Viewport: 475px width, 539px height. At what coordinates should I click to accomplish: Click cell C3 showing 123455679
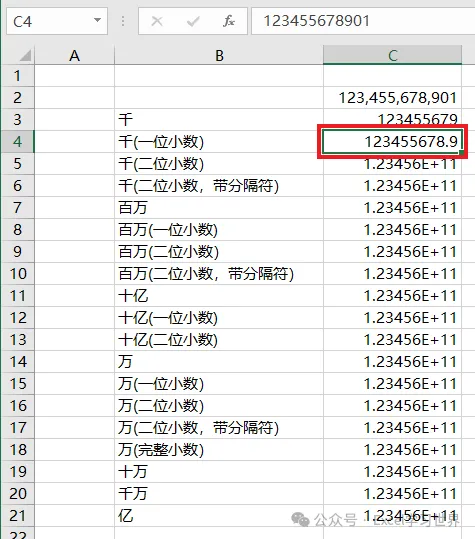[x=393, y=120]
